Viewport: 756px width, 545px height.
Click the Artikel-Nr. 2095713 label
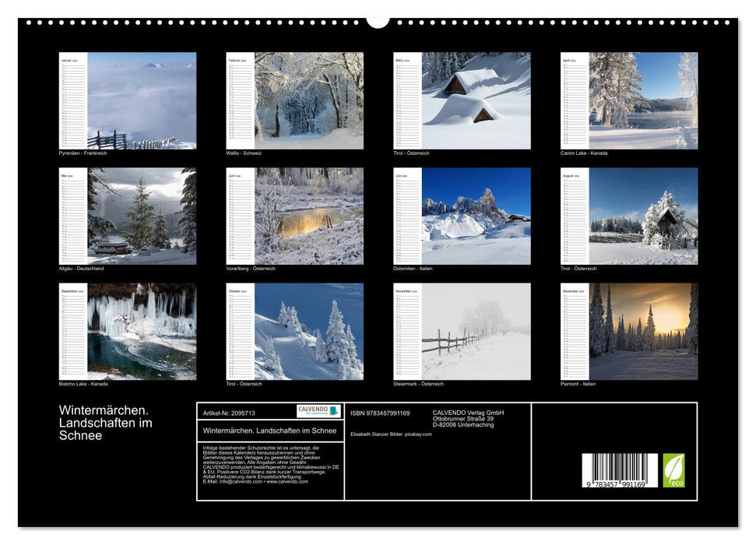click(227, 413)
